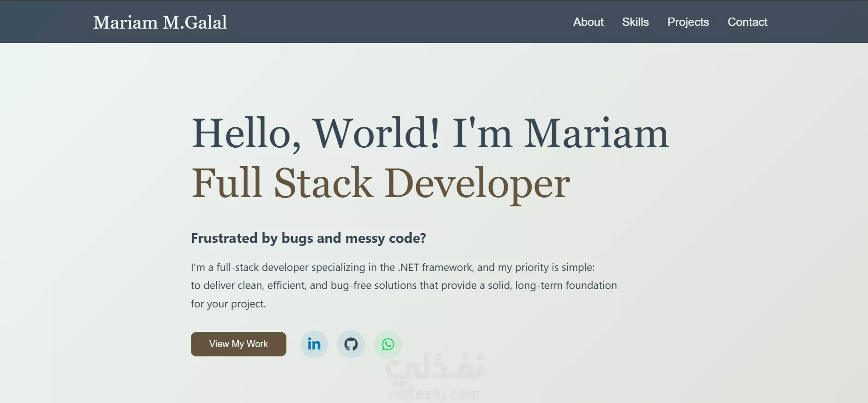The width and height of the screenshot is (868, 403).
Task: Open the Projects nav link
Action: coord(688,22)
